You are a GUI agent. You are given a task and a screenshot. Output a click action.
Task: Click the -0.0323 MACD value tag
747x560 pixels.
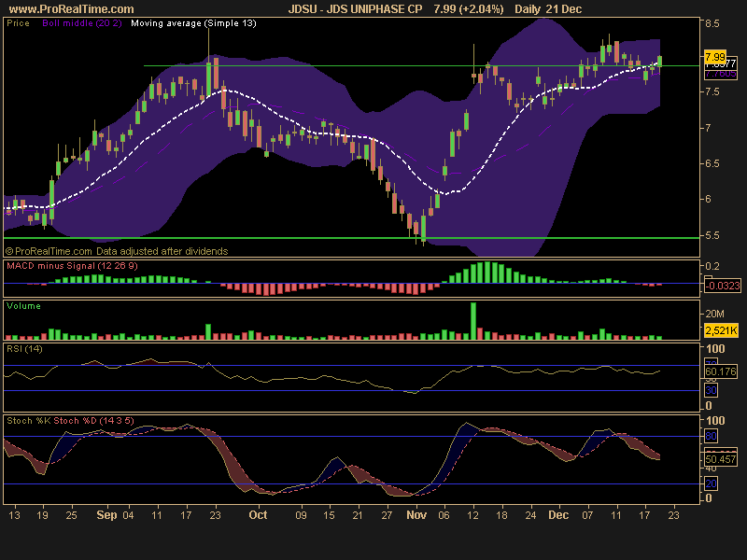[x=722, y=286]
